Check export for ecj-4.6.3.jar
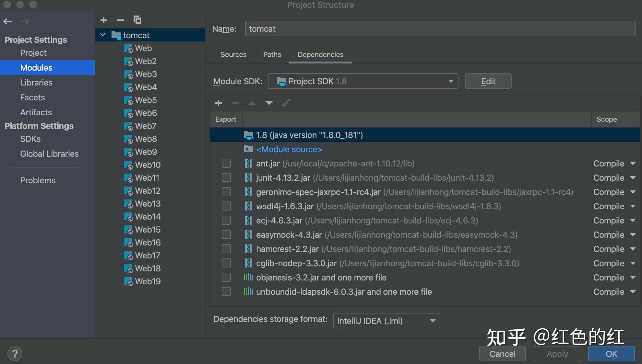Viewport: 642px width, 364px height. point(226,220)
